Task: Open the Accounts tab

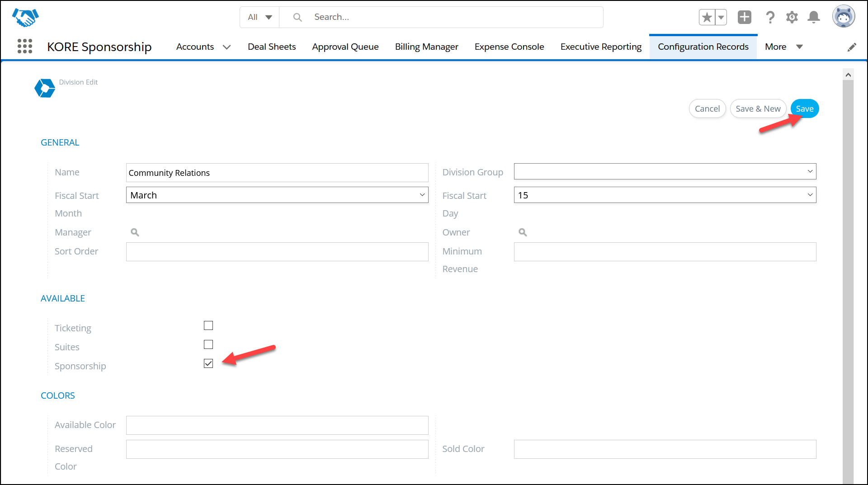Action: (195, 47)
